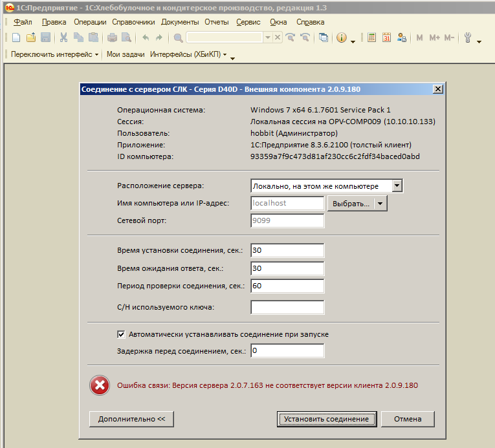Screen dimensions: 495x448
Task: Click the 1C application logo icon
Action: click(10, 8)
